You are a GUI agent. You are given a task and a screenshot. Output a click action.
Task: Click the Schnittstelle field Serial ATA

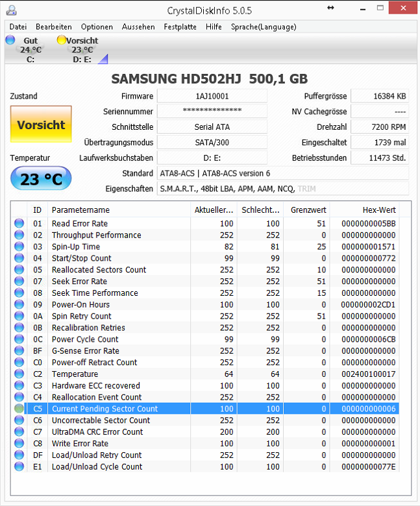pos(212,126)
